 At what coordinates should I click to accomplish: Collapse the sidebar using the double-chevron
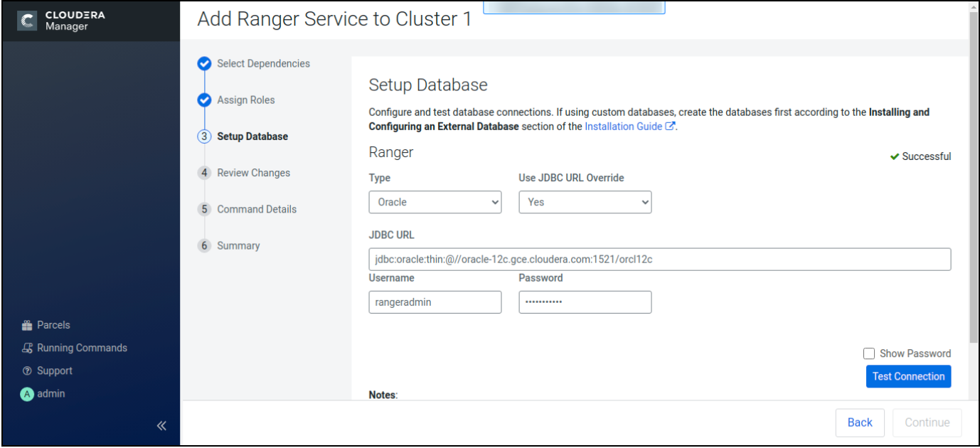[161, 425]
